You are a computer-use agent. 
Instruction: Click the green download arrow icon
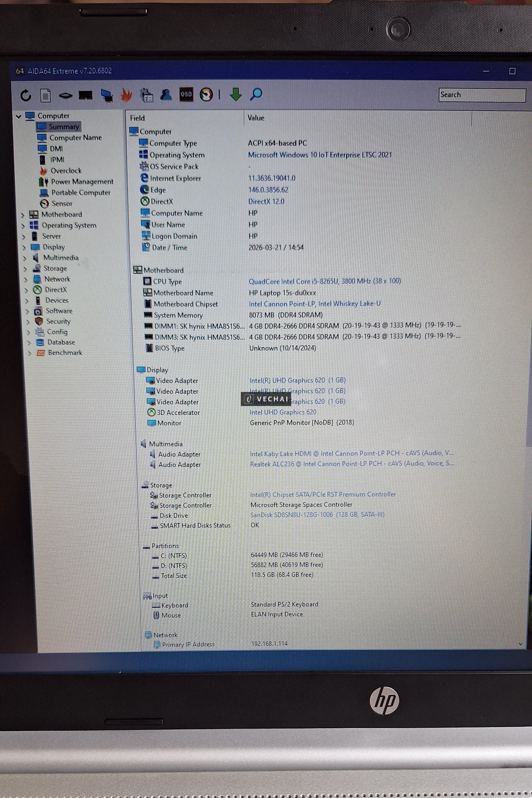pyautogui.click(x=235, y=94)
